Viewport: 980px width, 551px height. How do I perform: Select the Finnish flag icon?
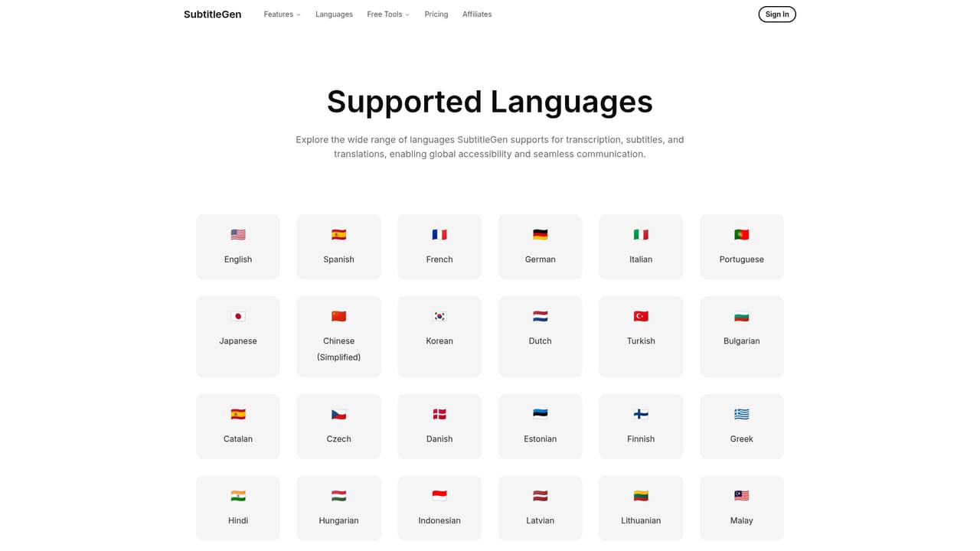pyautogui.click(x=641, y=414)
